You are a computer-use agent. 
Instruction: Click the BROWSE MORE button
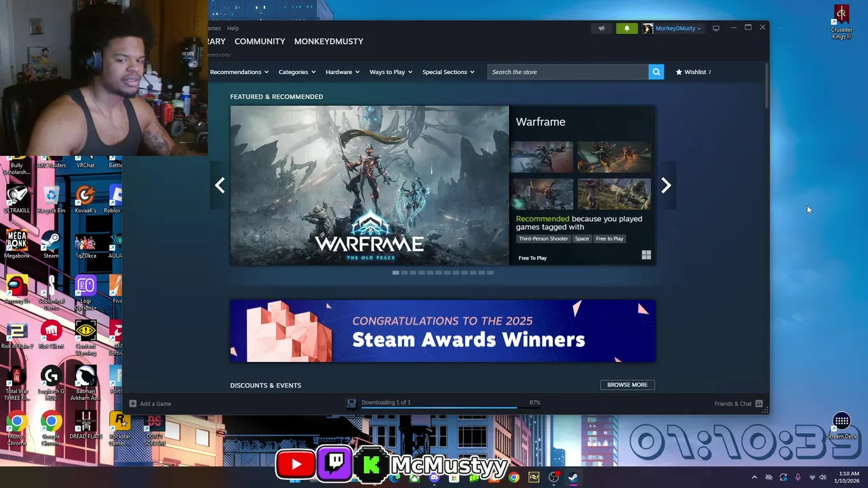click(x=627, y=385)
